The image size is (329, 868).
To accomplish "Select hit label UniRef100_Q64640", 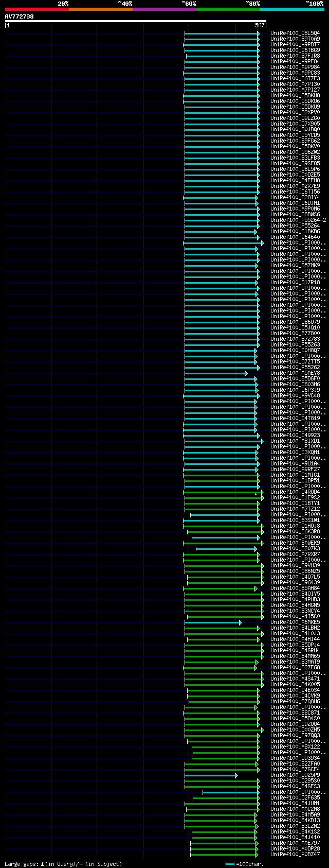I will click(295, 237).
